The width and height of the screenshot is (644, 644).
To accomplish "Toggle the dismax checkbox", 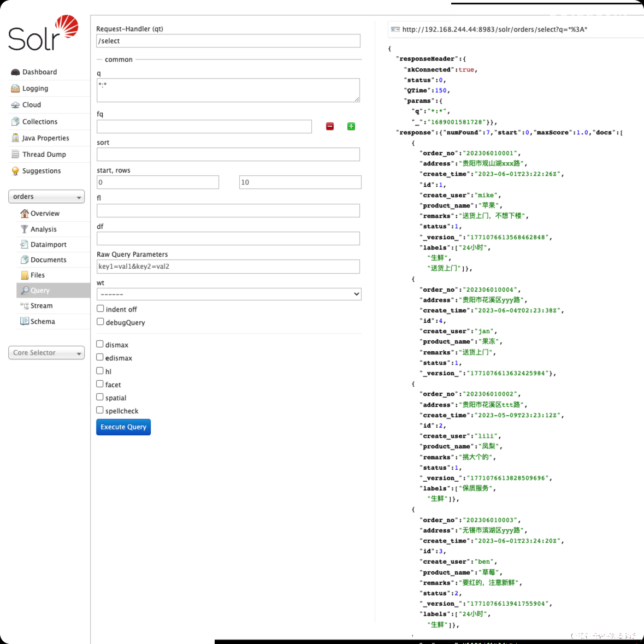I will [x=100, y=344].
